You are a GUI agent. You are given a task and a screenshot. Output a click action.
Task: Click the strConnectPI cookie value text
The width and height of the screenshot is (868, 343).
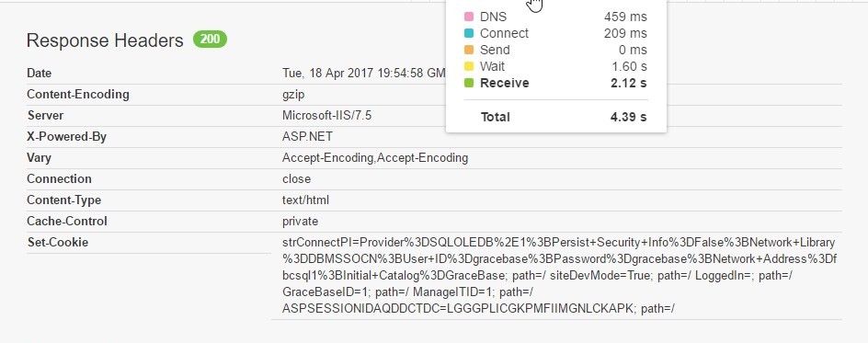(559, 276)
